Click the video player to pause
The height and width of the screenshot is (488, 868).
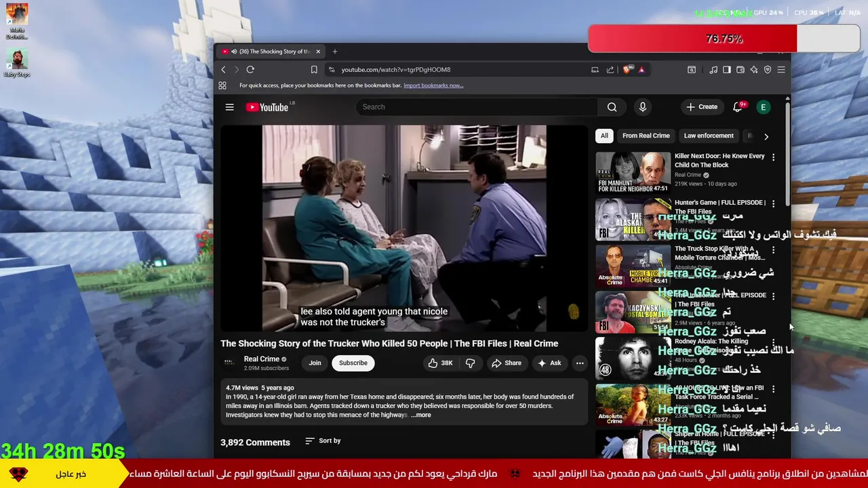coord(404,228)
